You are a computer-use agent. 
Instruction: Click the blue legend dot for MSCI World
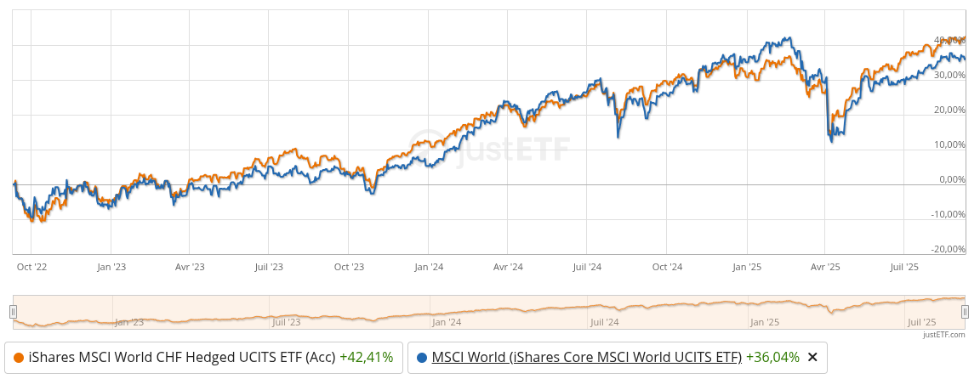click(x=422, y=357)
